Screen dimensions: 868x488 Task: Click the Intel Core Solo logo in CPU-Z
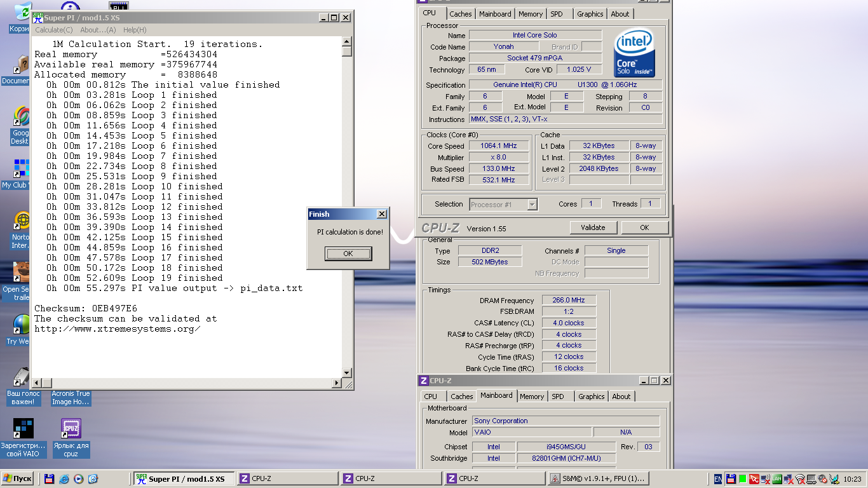click(x=635, y=53)
